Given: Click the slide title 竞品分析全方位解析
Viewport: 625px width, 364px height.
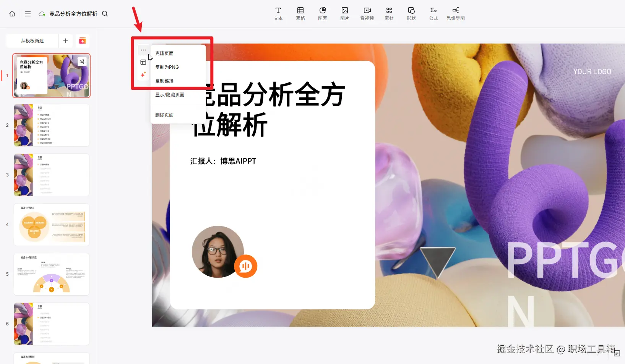Looking at the screenshot, I should click(x=268, y=109).
